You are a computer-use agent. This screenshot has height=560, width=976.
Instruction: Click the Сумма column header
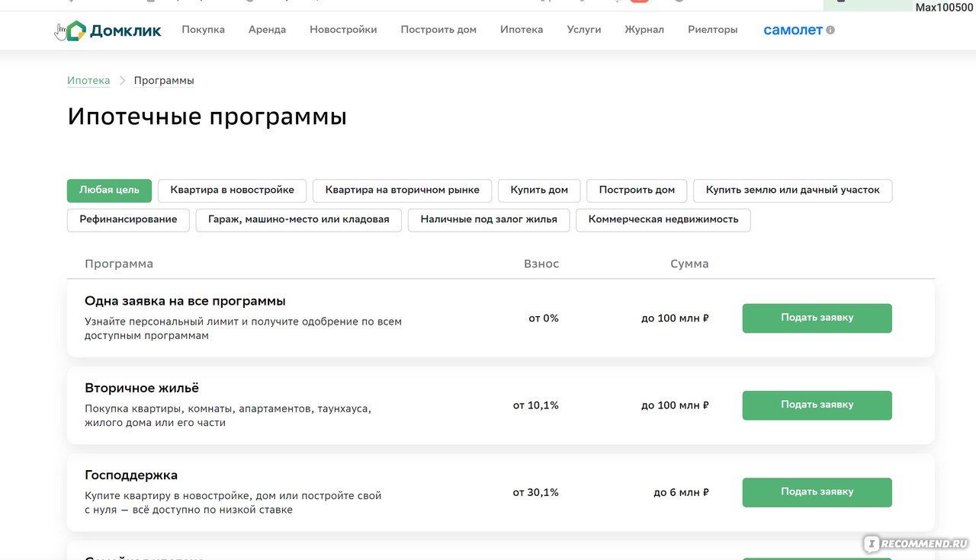coord(689,264)
